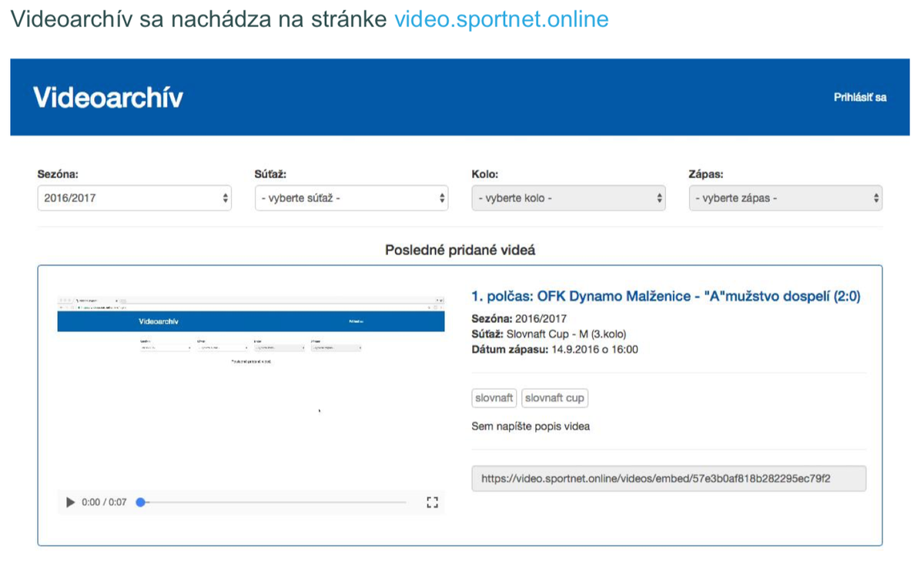This screenshot has height=578, width=924.
Task: Select the 'slovnaft cup' tag
Action: point(555,398)
